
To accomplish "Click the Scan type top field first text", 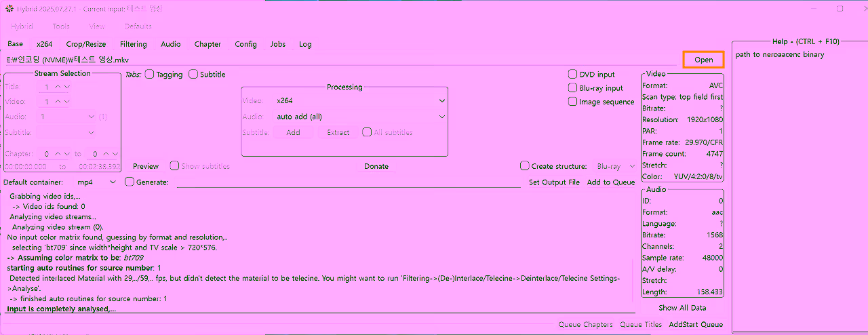I will pyautogui.click(x=683, y=97).
